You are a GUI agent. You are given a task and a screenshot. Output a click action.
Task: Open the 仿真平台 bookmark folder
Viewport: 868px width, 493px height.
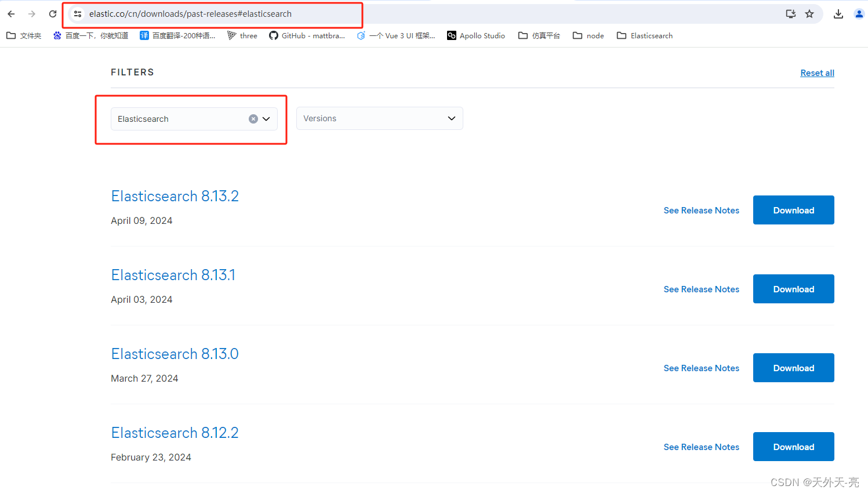coord(539,36)
